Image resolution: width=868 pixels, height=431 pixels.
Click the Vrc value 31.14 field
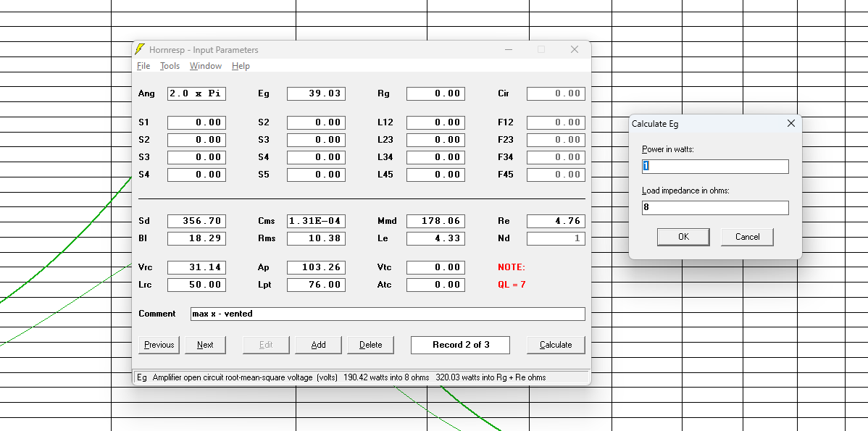click(196, 267)
